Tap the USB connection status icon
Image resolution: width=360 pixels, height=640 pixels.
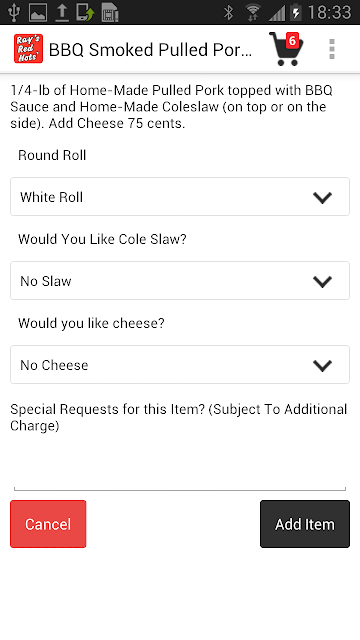coord(14,12)
